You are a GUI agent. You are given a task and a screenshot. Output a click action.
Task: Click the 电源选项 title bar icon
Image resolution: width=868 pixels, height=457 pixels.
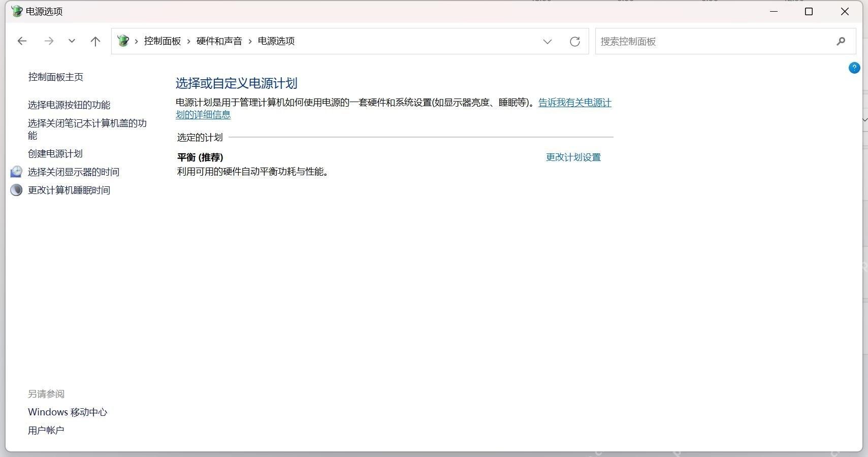pos(17,11)
